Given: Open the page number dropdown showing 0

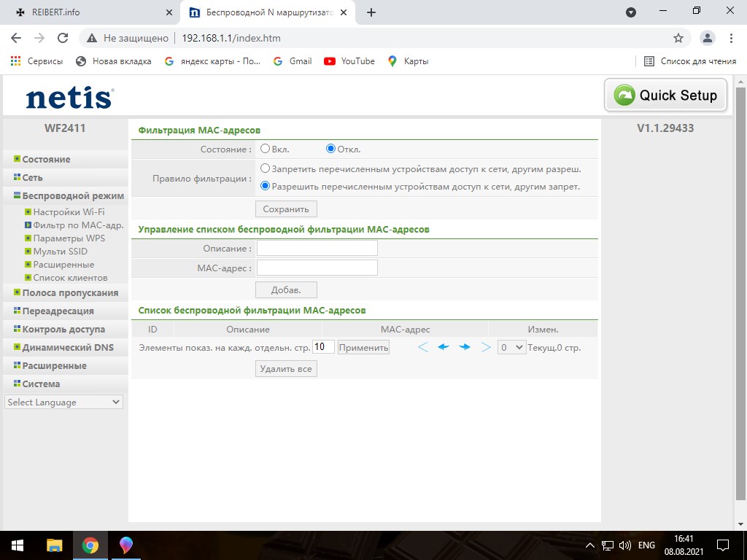Looking at the screenshot, I should pos(511,348).
